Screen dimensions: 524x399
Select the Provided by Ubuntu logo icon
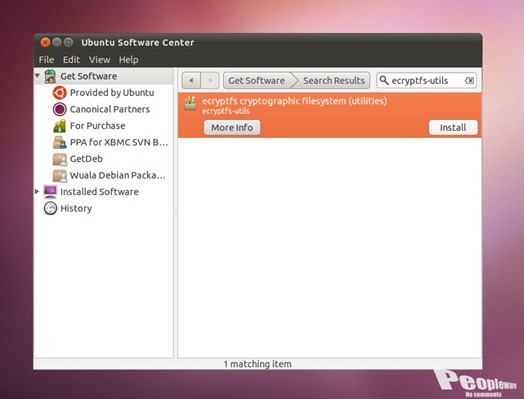pos(59,93)
